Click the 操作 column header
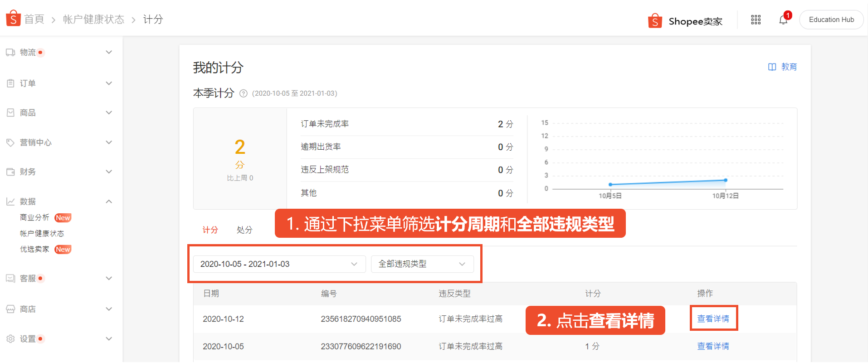Image resolution: width=868 pixels, height=363 pixels. (x=705, y=294)
